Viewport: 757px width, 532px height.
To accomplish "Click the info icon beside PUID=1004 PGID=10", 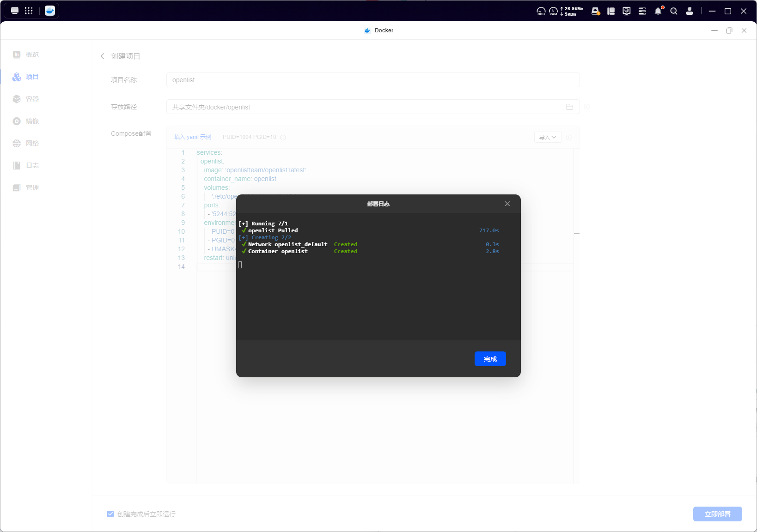I will tap(283, 137).
